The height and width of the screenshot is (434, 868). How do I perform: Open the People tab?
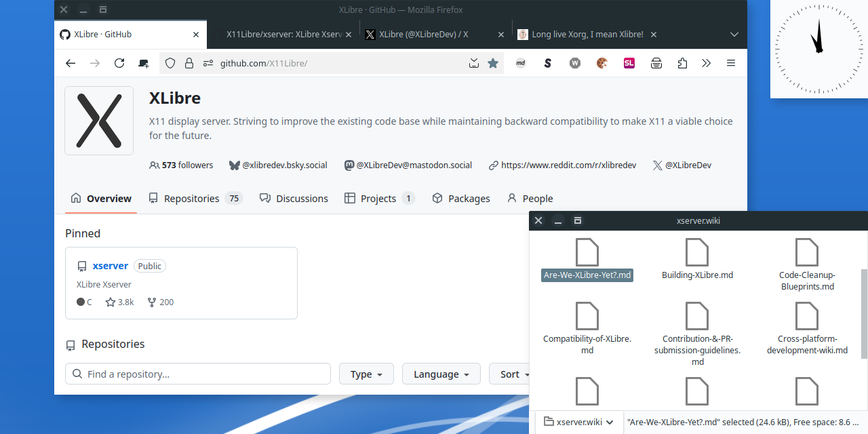(530, 199)
